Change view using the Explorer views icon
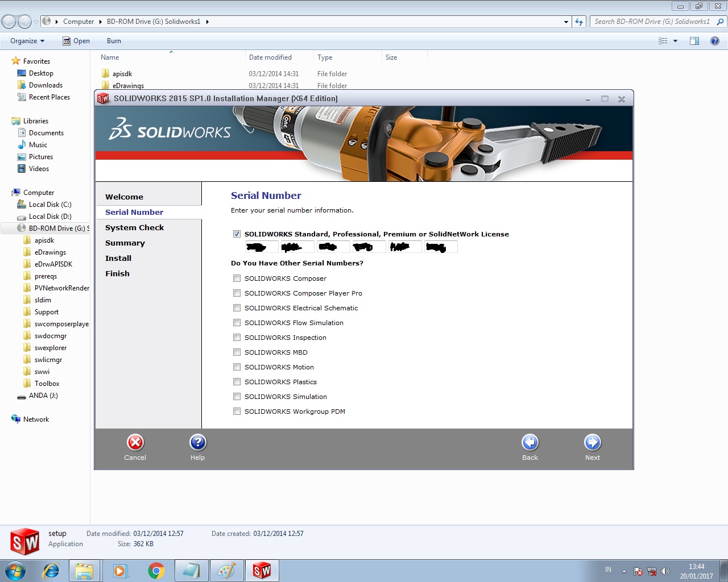Viewport: 728px width, 582px height. pyautogui.click(x=663, y=41)
